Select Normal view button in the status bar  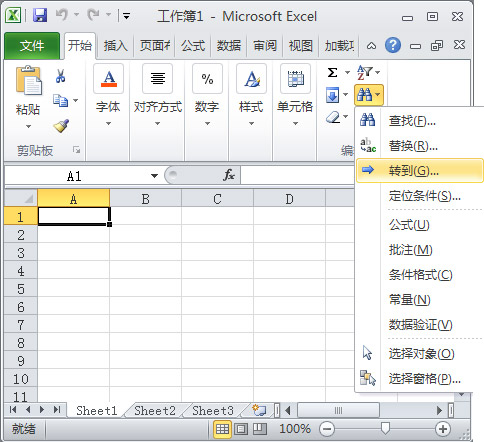point(222,429)
